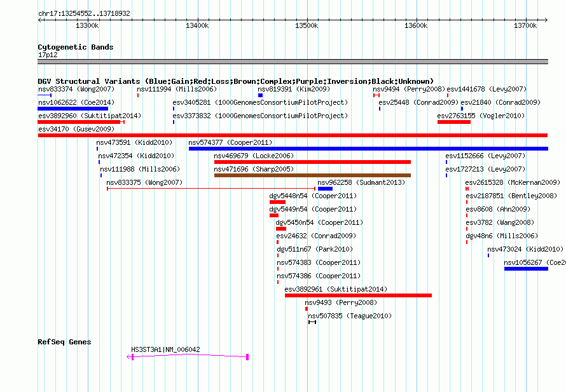Image resolution: width=566 pixels, height=392 pixels.
Task: Open dgv511n67 (Park2010) label
Action: click(x=315, y=249)
